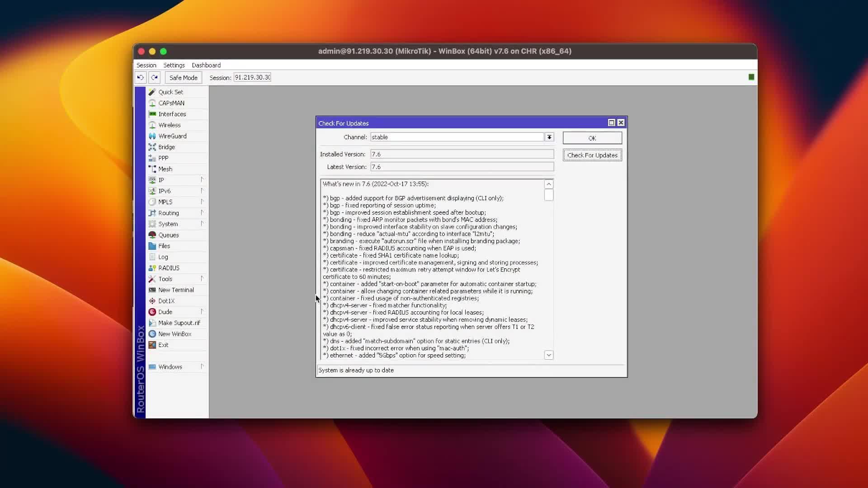Image resolution: width=868 pixels, height=488 pixels.
Task: Click the Latest Version field
Action: 462,167
